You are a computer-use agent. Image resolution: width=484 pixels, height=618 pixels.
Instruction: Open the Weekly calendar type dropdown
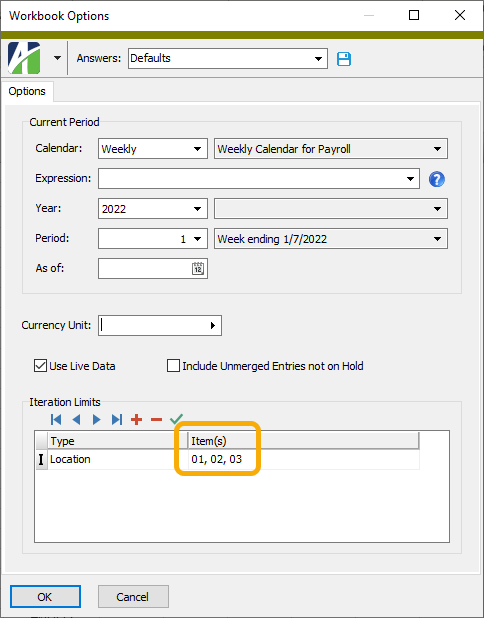(x=197, y=149)
